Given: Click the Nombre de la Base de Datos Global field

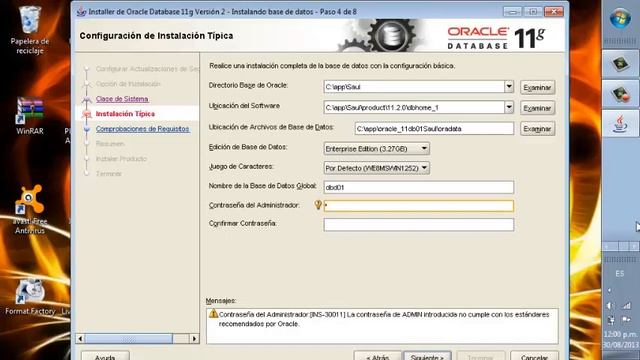Looking at the screenshot, I should pos(418,187).
